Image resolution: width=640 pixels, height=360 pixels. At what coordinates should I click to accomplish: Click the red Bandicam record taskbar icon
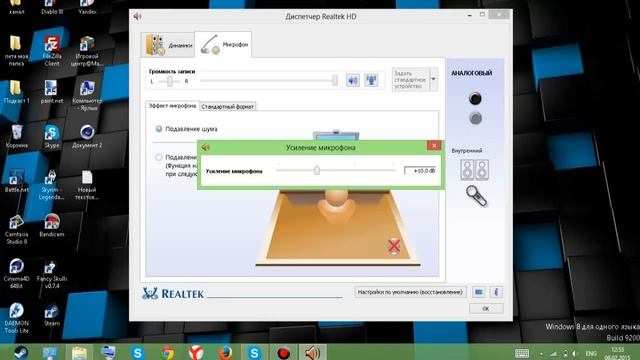tap(283, 352)
